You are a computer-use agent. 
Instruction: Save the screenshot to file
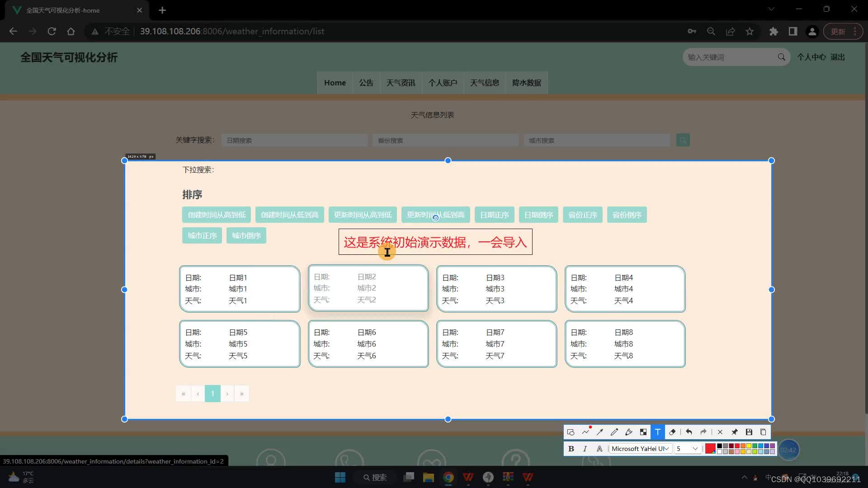(x=749, y=432)
